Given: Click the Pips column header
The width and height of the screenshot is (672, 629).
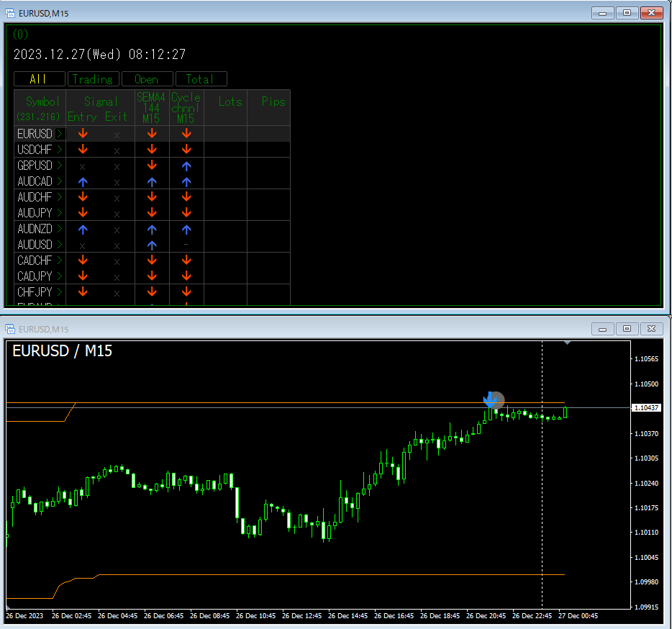Looking at the screenshot, I should 268,108.
